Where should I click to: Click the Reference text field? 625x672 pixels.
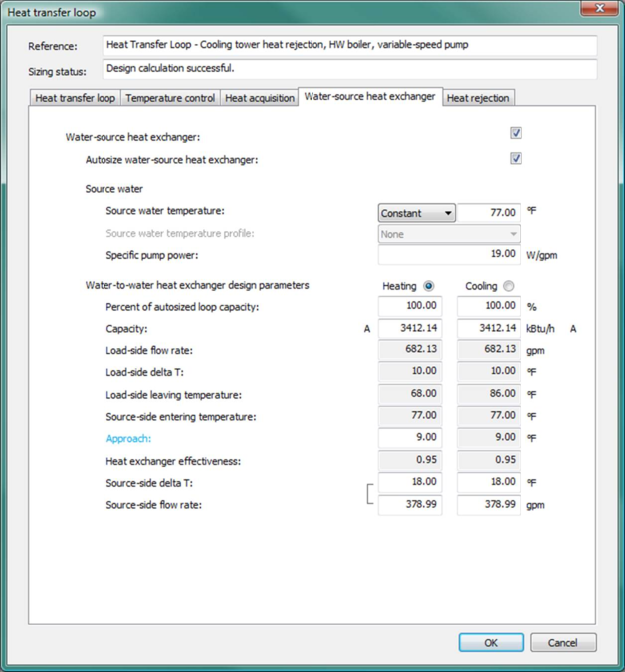click(x=349, y=46)
